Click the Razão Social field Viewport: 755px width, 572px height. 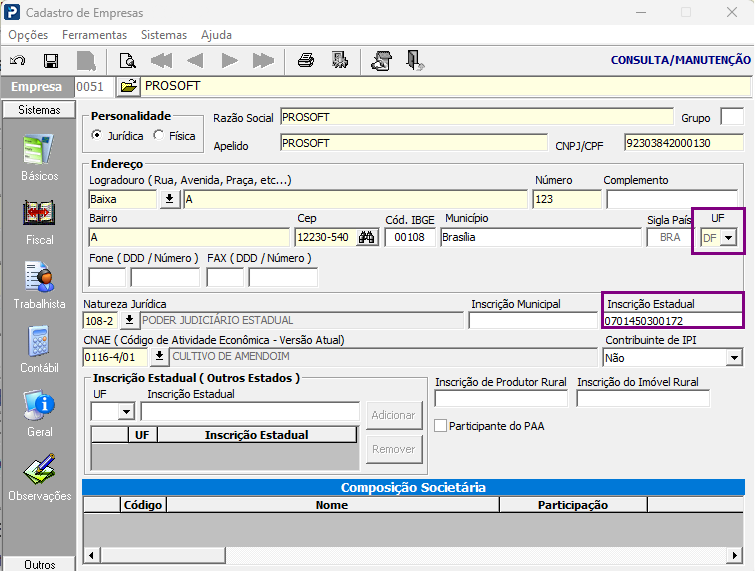[x=477, y=117]
